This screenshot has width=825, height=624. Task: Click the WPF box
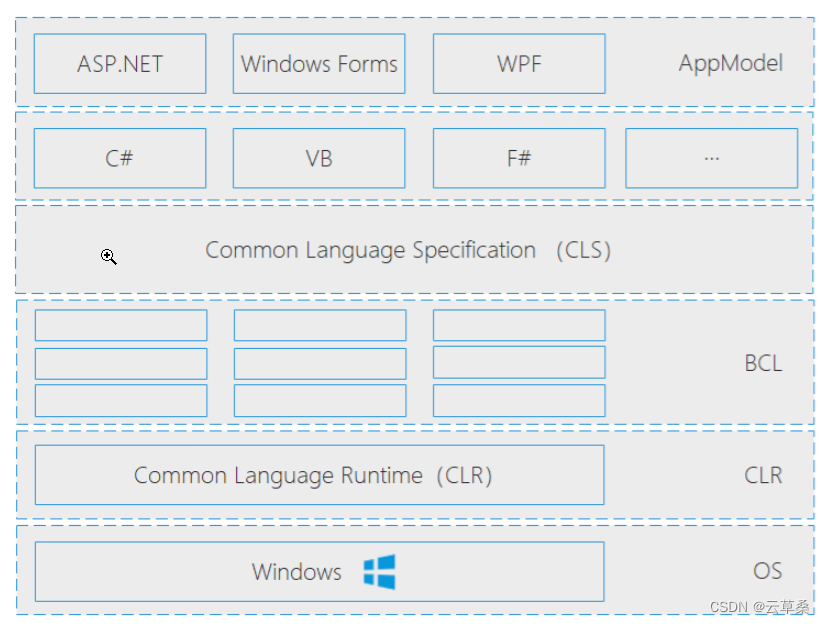pos(519,64)
